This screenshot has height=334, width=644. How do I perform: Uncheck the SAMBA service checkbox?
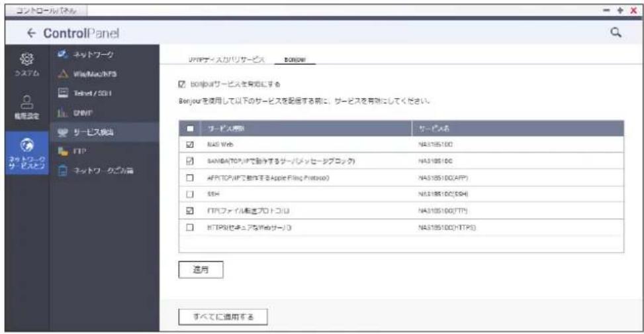point(189,161)
